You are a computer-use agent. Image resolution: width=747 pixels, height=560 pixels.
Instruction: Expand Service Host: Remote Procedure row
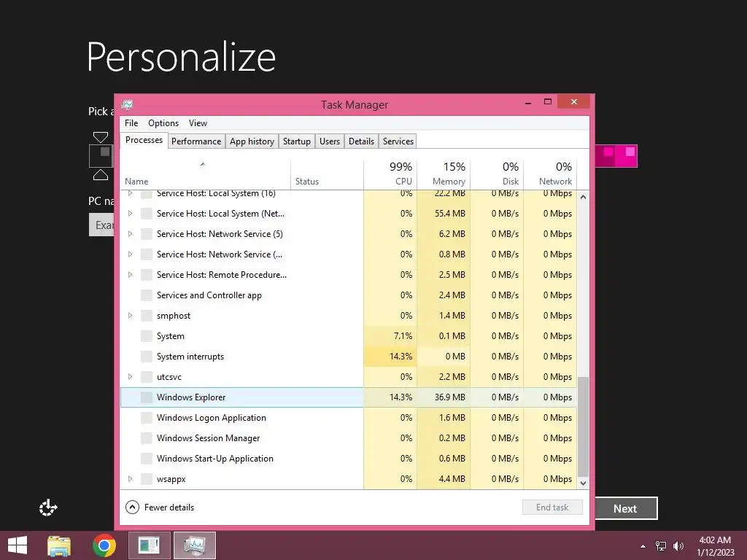click(x=130, y=275)
